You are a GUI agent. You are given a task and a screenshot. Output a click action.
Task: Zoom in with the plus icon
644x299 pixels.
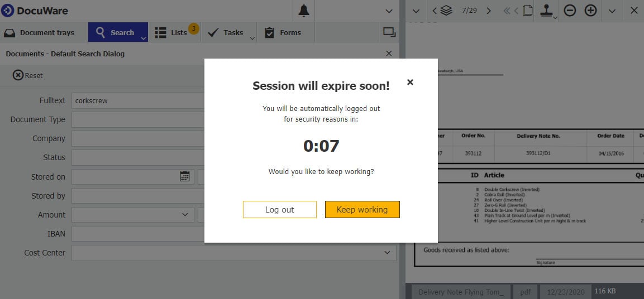click(x=590, y=11)
